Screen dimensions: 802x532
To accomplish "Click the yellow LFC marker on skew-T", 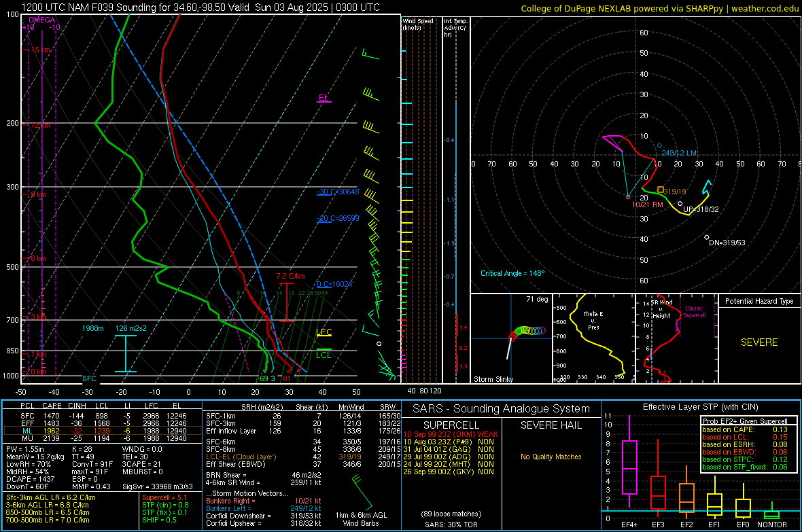I will click(324, 332).
